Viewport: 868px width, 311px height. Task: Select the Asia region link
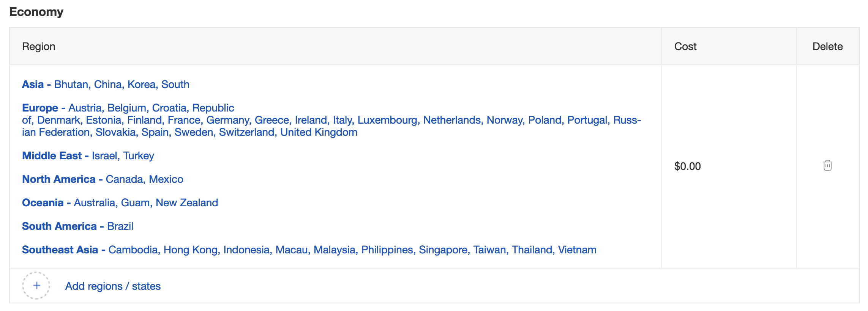[106, 84]
